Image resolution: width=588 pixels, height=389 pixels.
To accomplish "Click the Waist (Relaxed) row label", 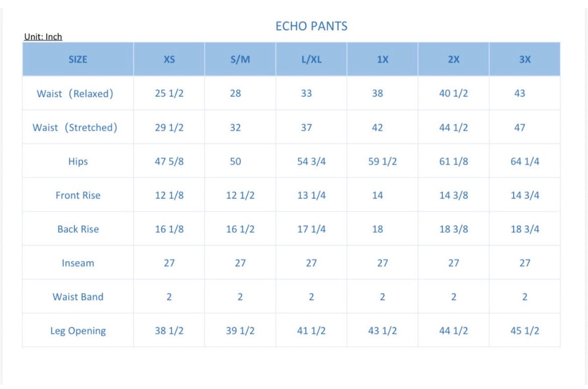I will point(75,93).
